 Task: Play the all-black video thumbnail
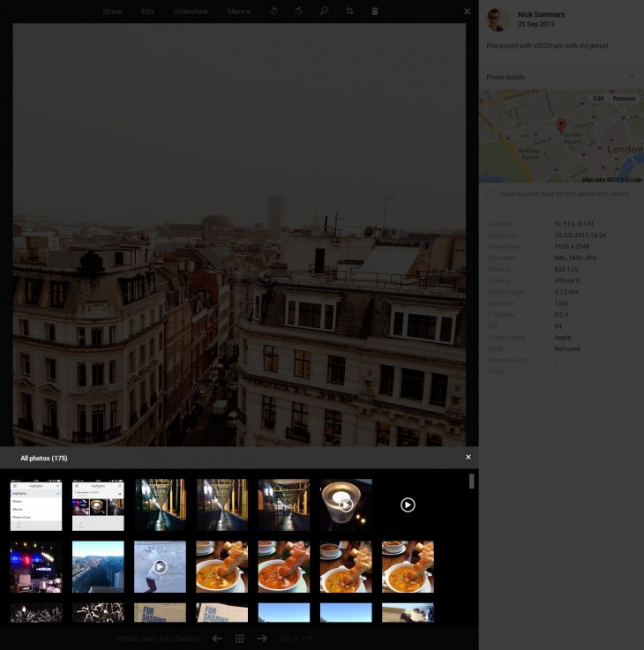tap(408, 504)
